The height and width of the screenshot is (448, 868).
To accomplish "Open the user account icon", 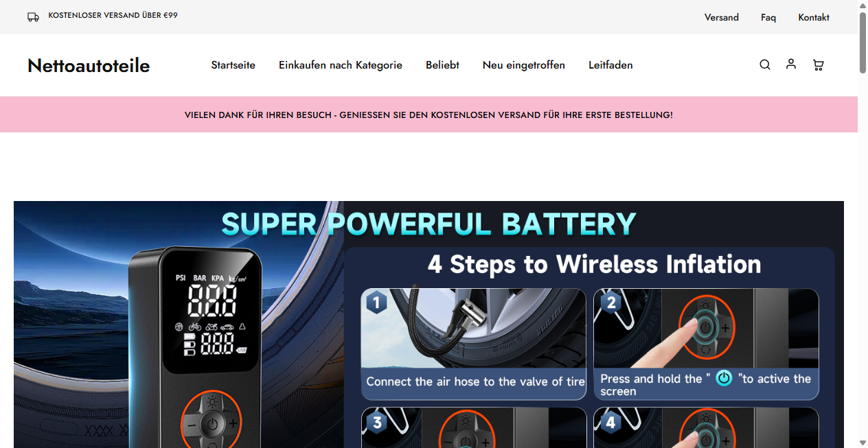I will point(791,64).
